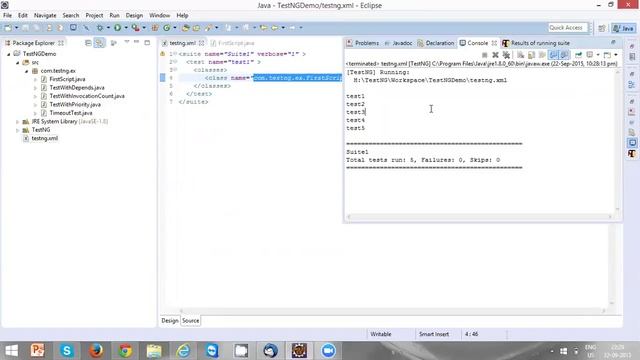Click the Console horizontal scrollbar

pos(479,217)
